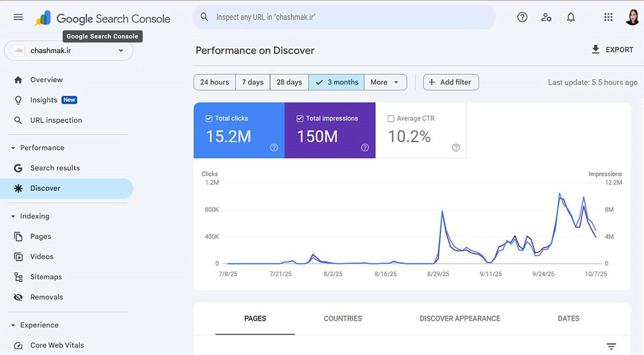Open the Google apps grid
Viewport: 644px width, 355px height.
click(x=608, y=17)
